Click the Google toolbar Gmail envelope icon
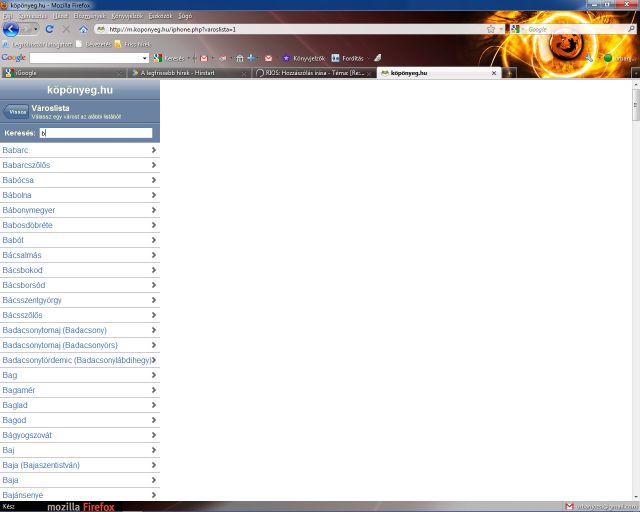This screenshot has width=640, height=512. 204,58
